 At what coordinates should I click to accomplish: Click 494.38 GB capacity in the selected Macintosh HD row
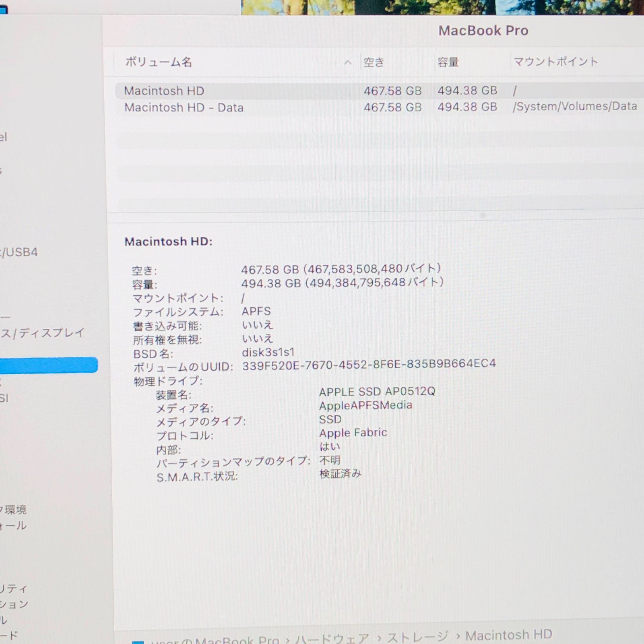[x=467, y=91]
